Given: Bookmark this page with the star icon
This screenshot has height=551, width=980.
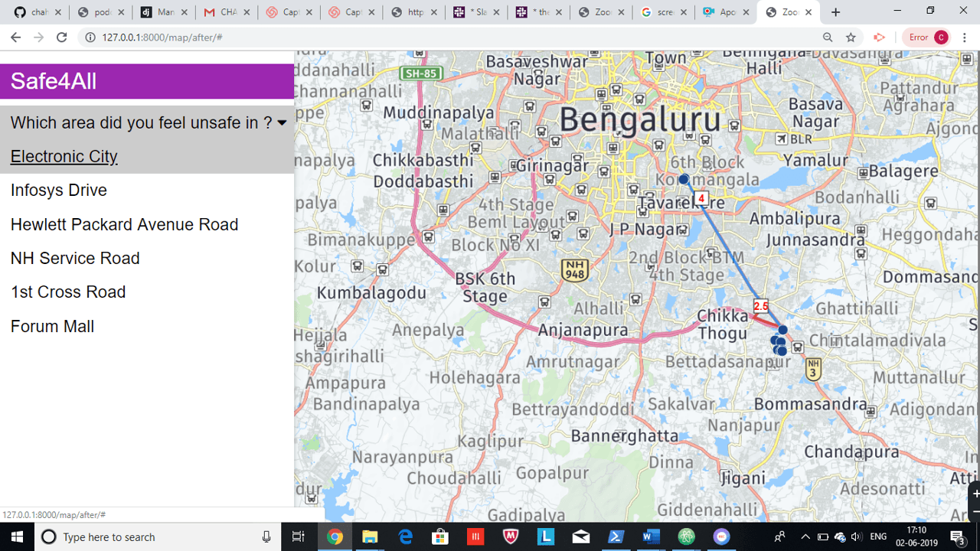Looking at the screenshot, I should pyautogui.click(x=851, y=37).
